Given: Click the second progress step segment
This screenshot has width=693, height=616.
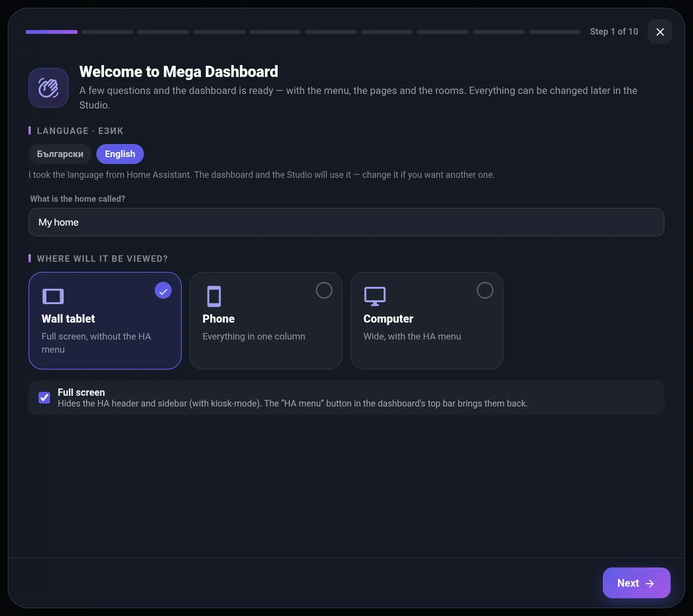Looking at the screenshot, I should (107, 32).
